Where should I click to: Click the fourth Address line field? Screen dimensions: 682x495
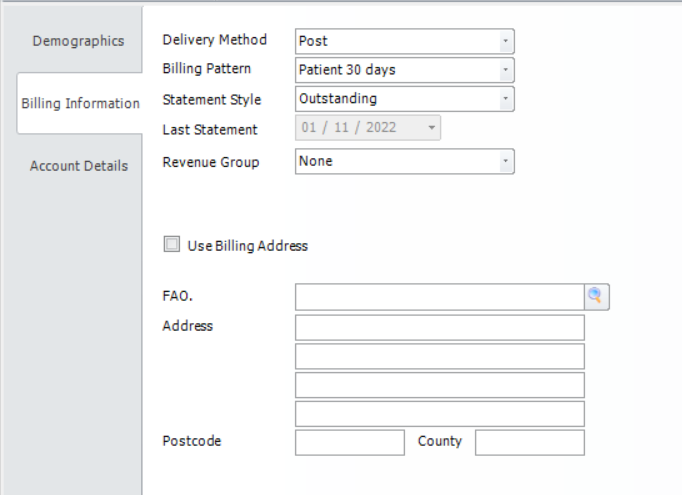pos(439,414)
